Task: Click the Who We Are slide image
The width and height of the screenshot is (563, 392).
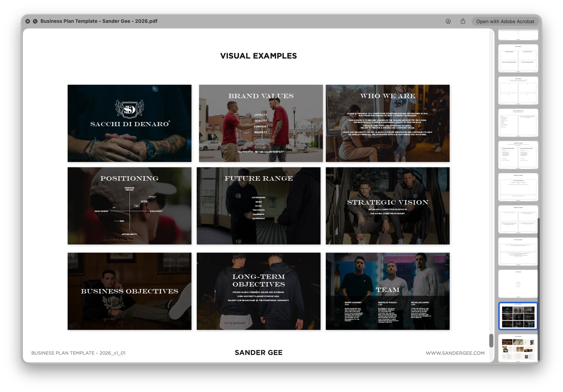Action: [x=388, y=123]
